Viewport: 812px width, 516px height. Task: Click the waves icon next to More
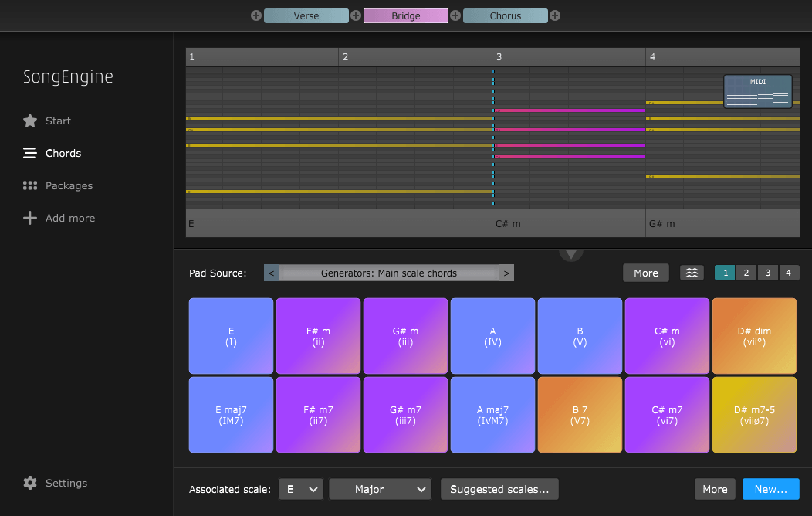pos(692,273)
